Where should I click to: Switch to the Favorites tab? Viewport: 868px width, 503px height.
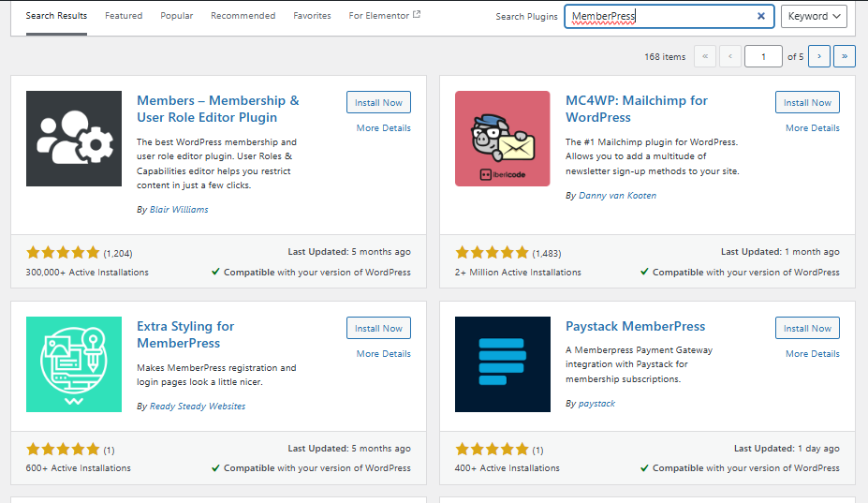pyautogui.click(x=312, y=16)
